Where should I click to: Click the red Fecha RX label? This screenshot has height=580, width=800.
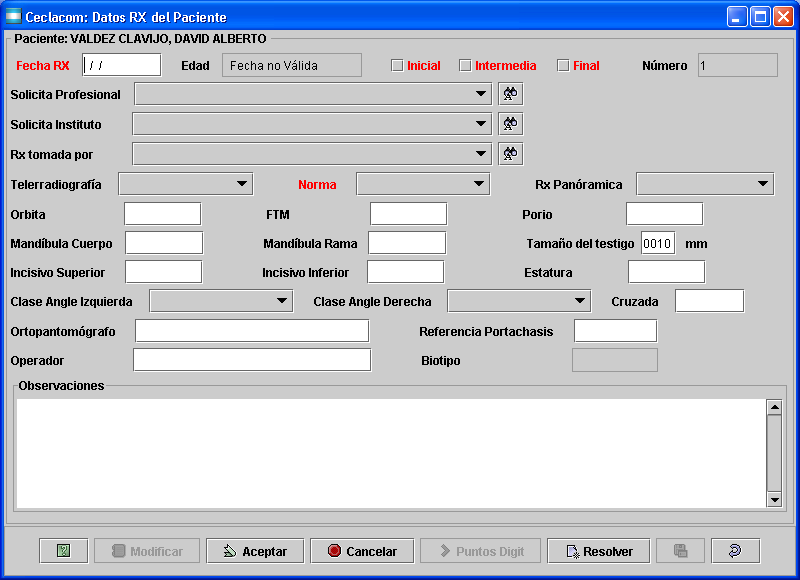point(43,65)
